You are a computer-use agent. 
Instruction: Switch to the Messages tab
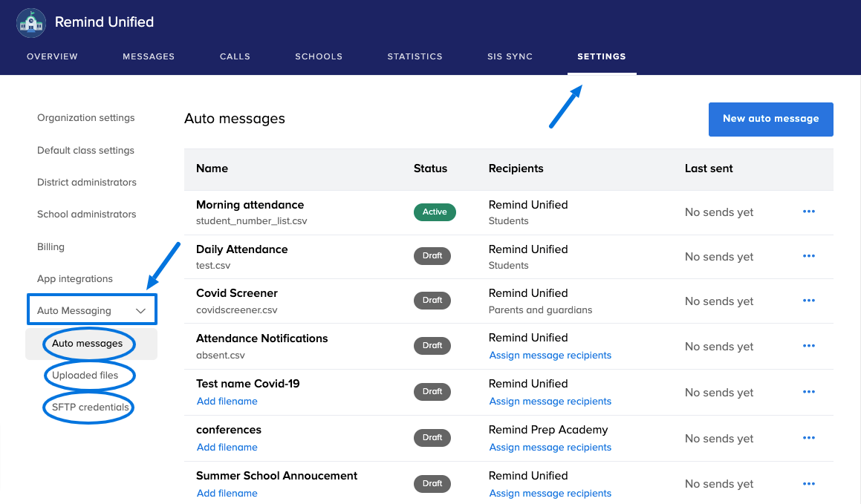(x=149, y=56)
